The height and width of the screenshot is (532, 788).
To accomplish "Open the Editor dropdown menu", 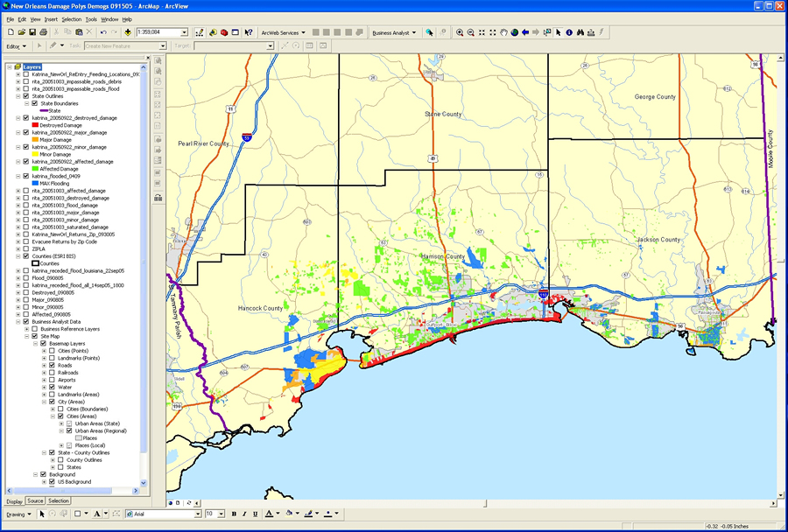I will 17,46.
